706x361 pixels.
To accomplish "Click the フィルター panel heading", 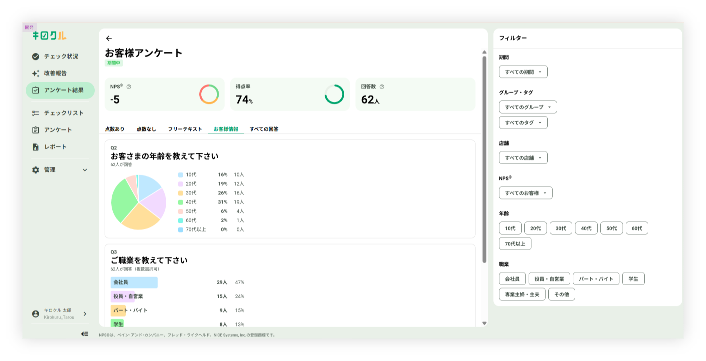I will 513,38.
